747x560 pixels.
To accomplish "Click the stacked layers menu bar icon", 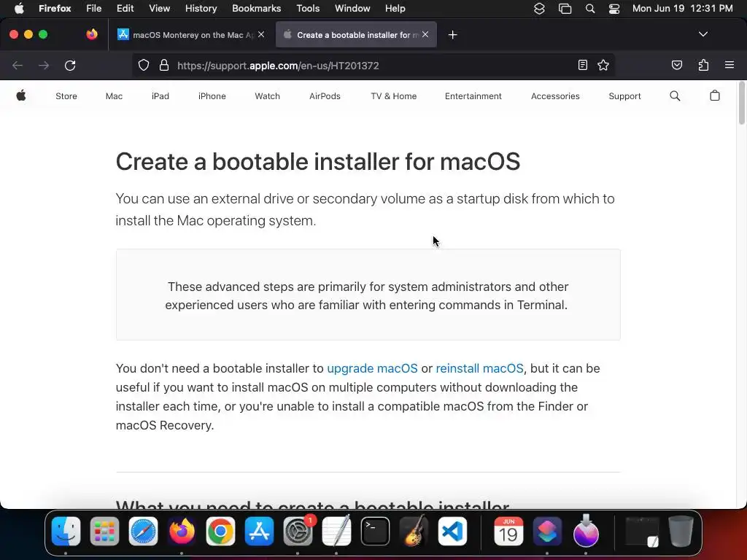I will click(x=539, y=9).
